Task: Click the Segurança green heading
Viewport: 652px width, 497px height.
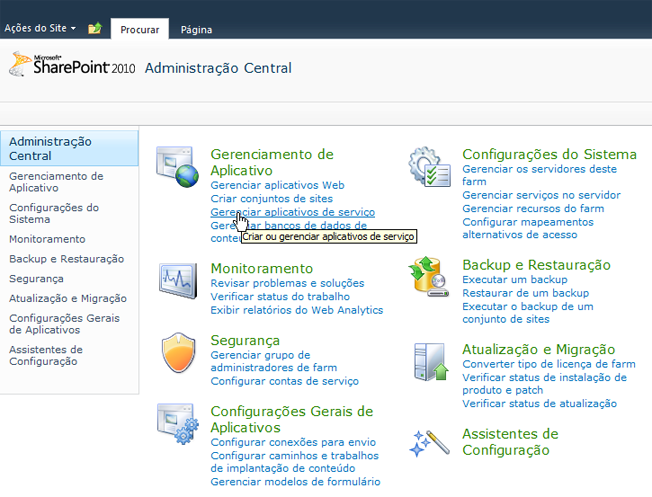Action: (x=245, y=340)
